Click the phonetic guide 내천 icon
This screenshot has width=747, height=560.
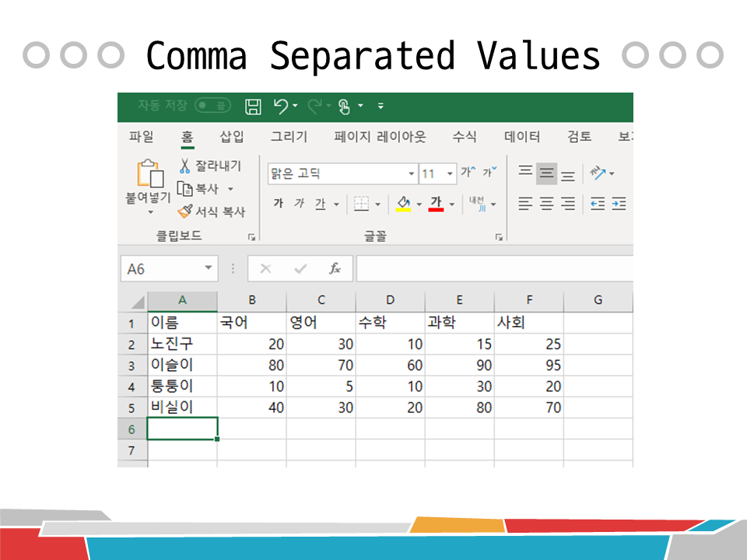(478, 203)
